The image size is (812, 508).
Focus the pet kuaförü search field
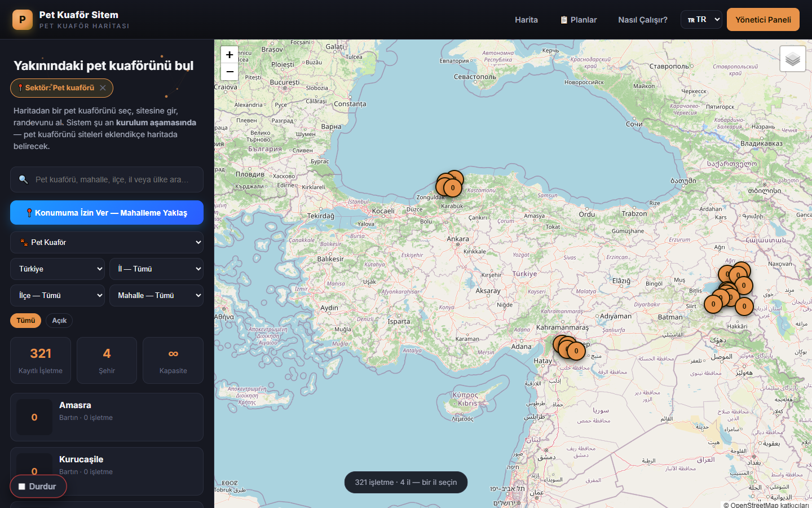tap(107, 179)
